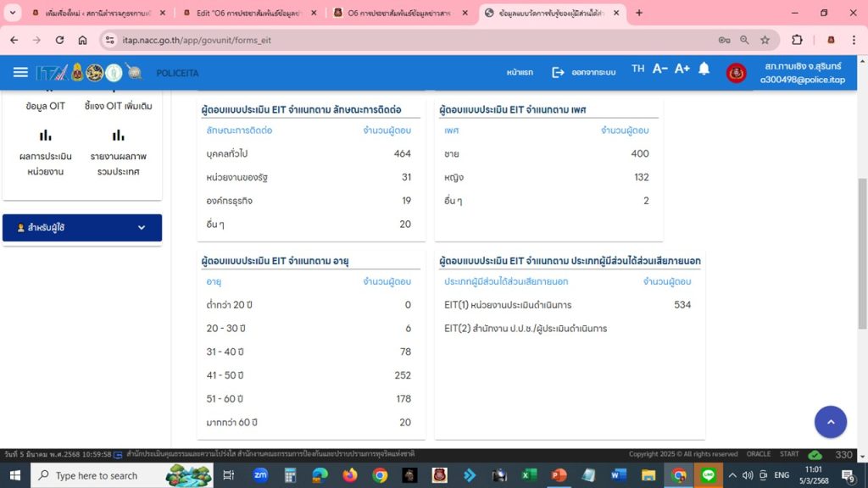Click the scroll-to-top round button

coord(830,422)
